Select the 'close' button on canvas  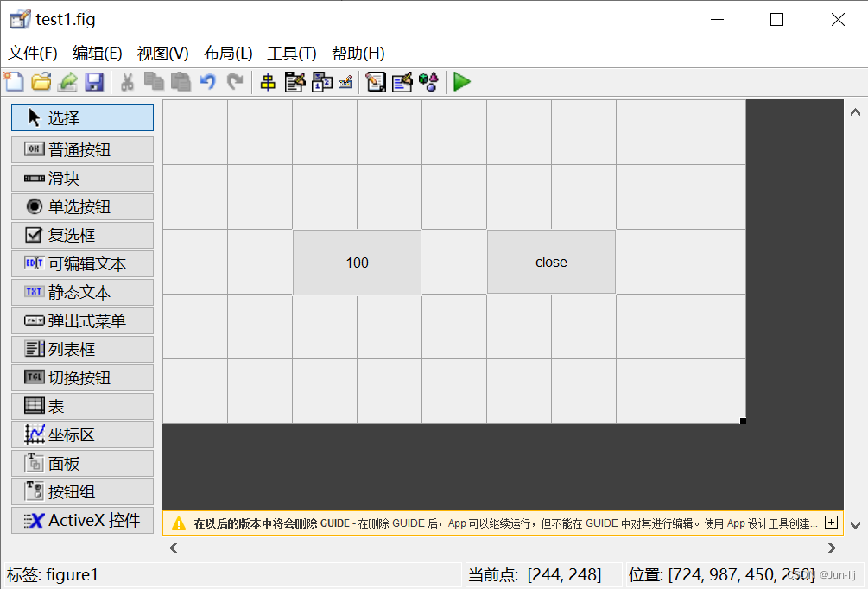tap(551, 262)
